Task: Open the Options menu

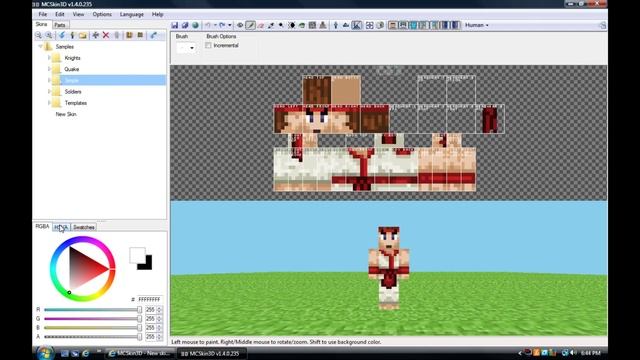Action: [102, 14]
